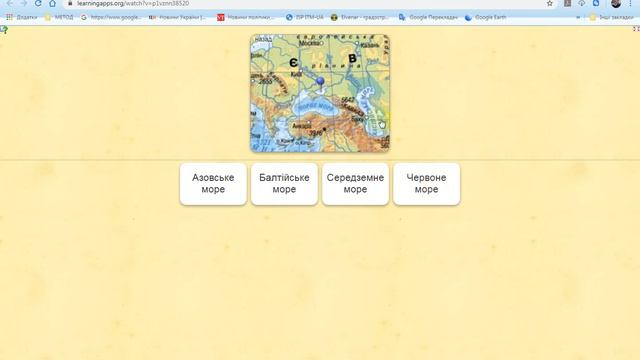Viewport: 640px width, 360px height.
Task: Open the user profile avatar
Action: 616,3
